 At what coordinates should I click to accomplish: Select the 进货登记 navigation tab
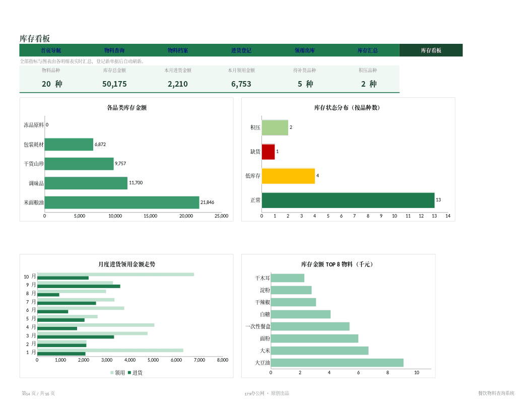[241, 50]
